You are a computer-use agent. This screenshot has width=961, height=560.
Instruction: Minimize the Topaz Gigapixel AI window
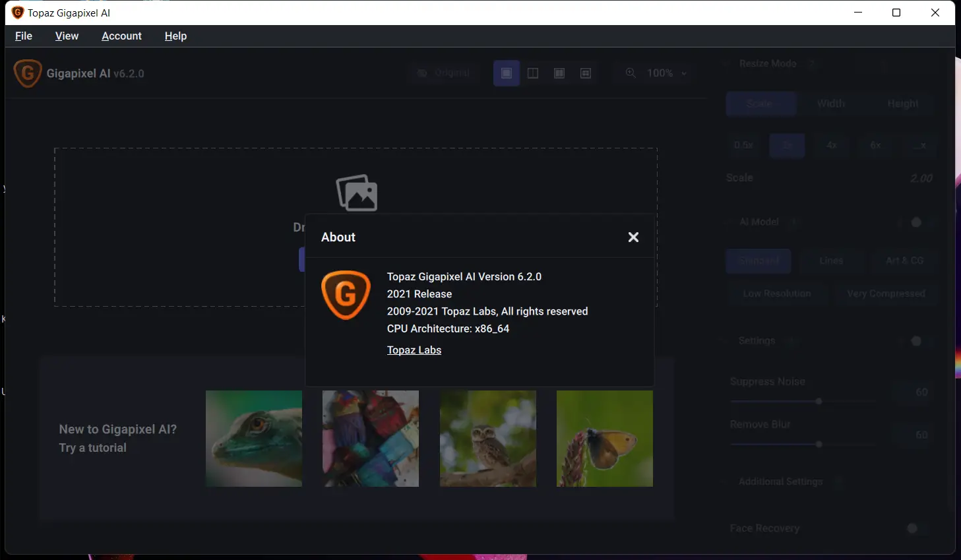point(858,13)
